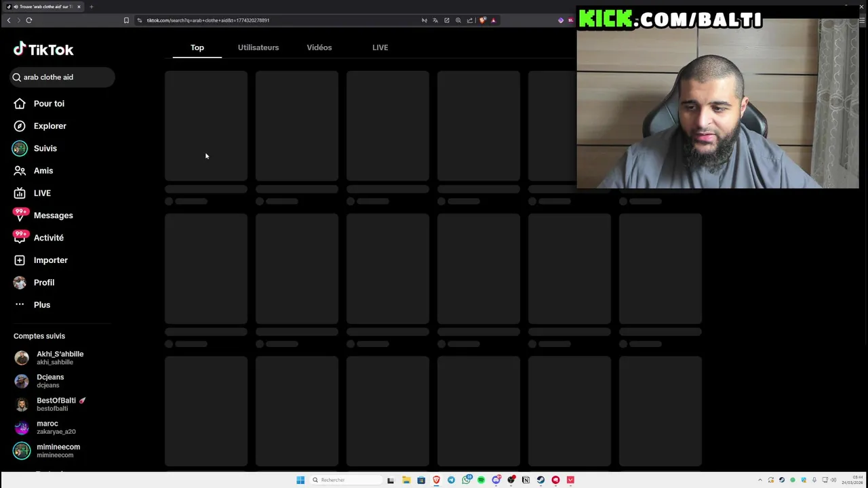The height and width of the screenshot is (488, 868).
Task: Open Brave Shields lion icon
Action: click(482, 20)
